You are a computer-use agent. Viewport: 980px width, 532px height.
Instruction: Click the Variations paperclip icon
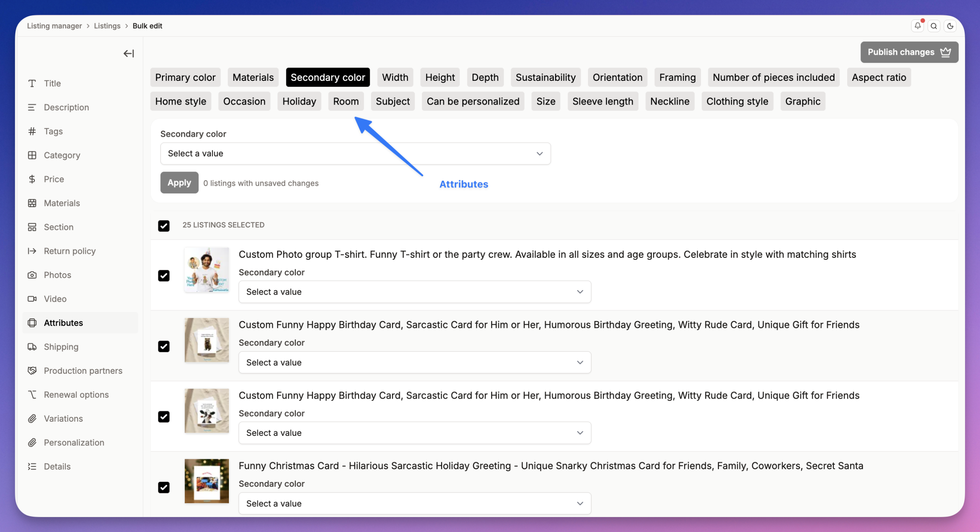coord(32,419)
